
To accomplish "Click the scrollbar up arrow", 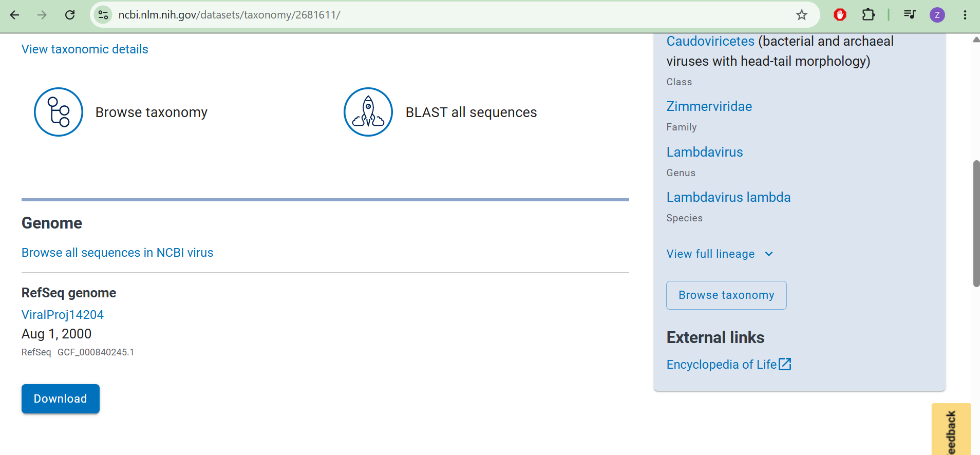I will (976, 40).
